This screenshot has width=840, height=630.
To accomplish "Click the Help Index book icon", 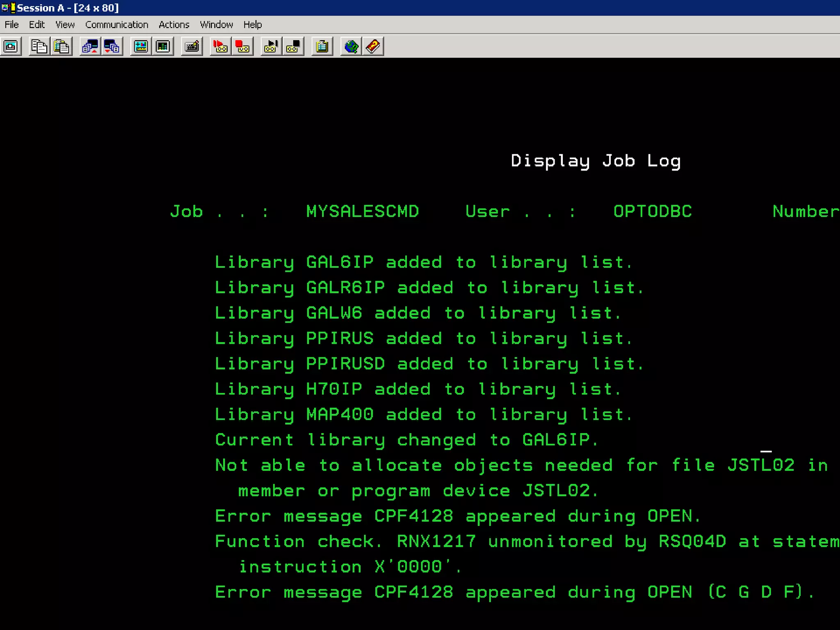I will tap(373, 46).
